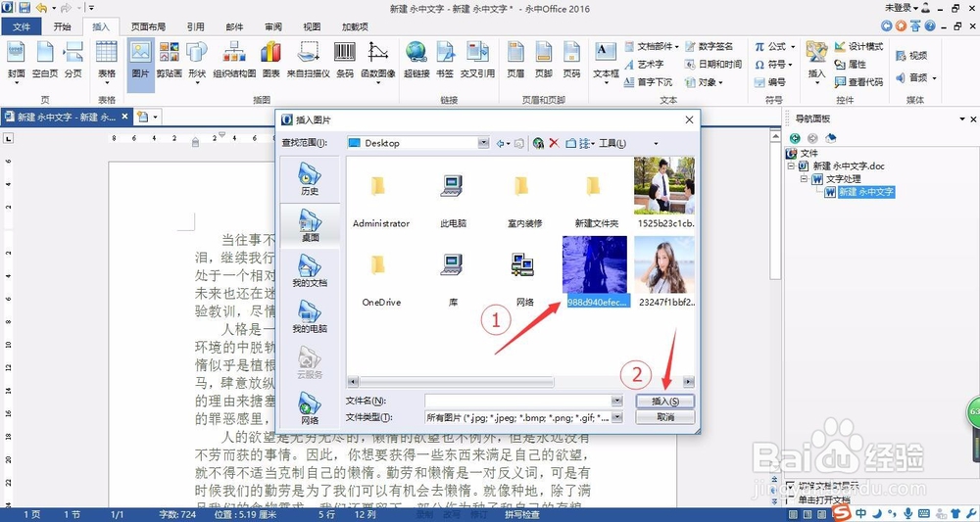Switch to the 视图 view tab

point(312,26)
